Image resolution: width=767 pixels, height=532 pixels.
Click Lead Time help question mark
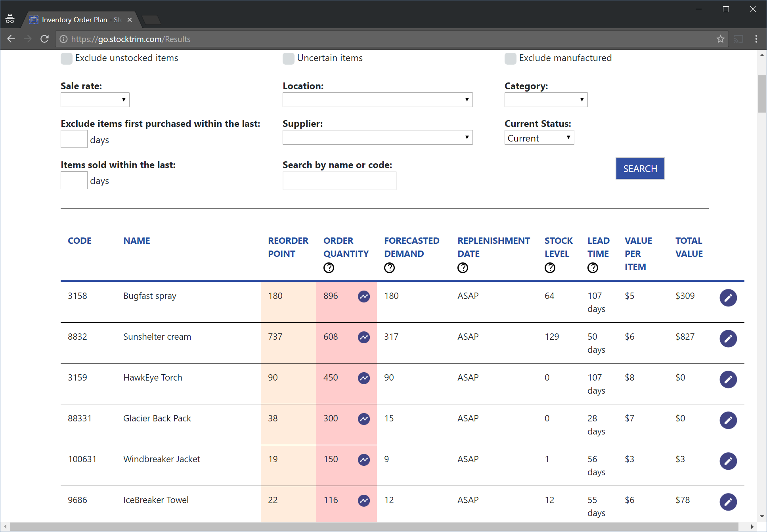click(x=592, y=268)
